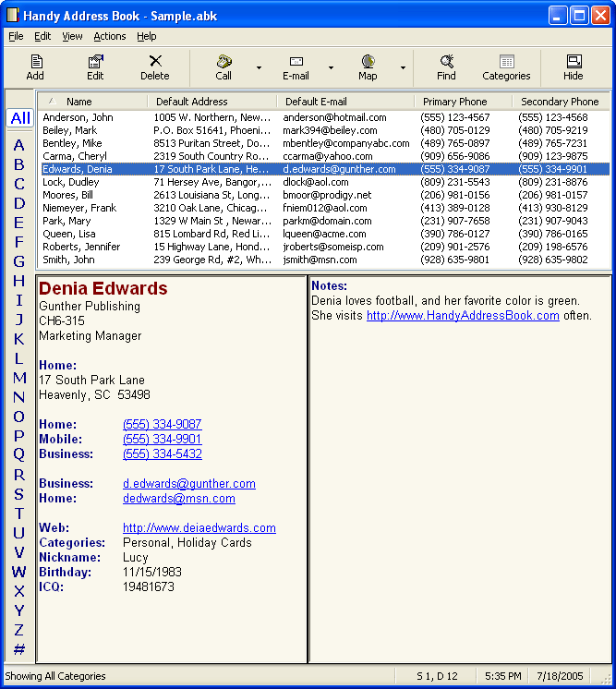This screenshot has width=616, height=689.
Task: Filter contacts by the # symbol
Action: click(18, 648)
